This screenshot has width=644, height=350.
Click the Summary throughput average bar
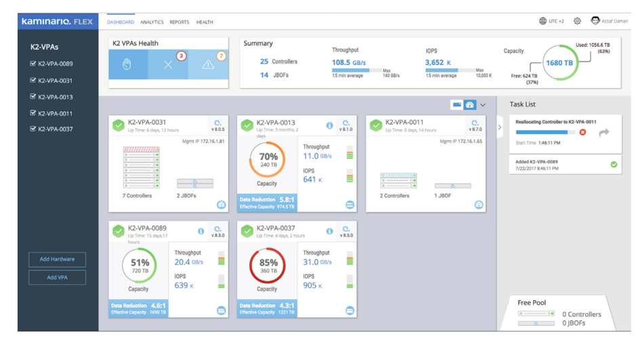tap(357, 70)
